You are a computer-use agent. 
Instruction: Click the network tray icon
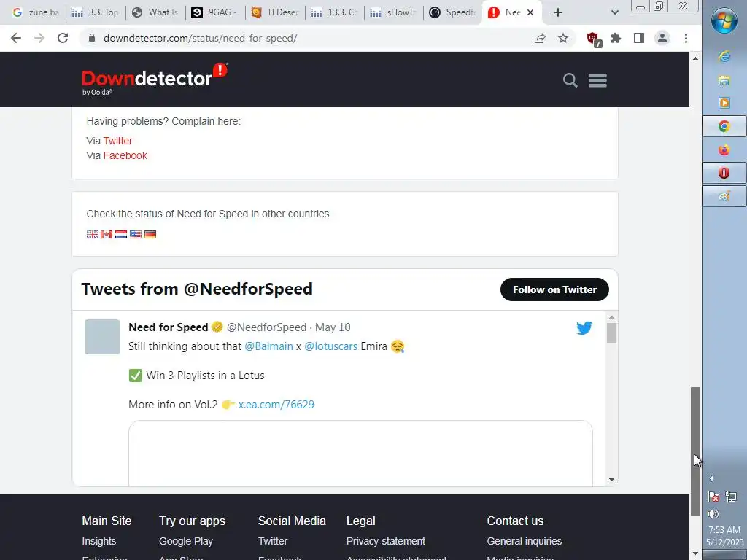coord(731,497)
